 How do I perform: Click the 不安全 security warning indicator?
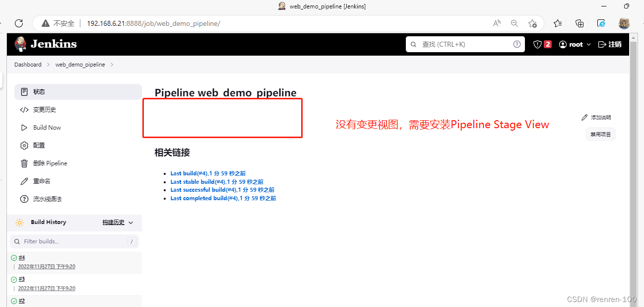(x=58, y=23)
